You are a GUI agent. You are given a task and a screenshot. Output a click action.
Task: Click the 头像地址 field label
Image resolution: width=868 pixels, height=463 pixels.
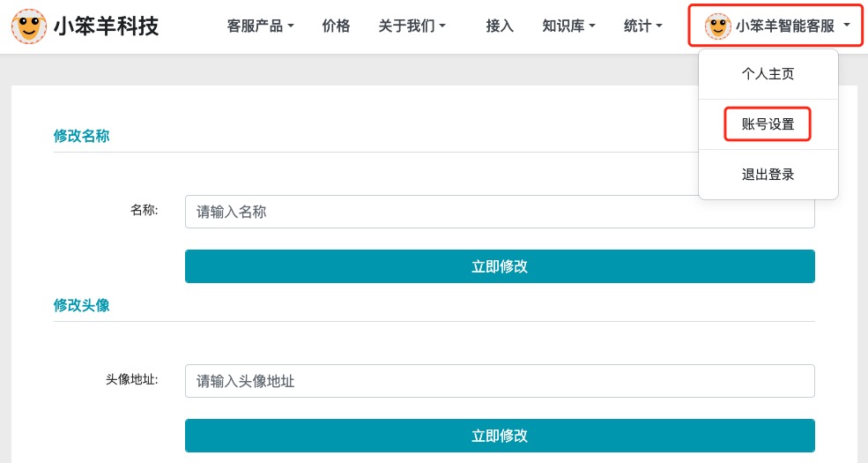[131, 379]
